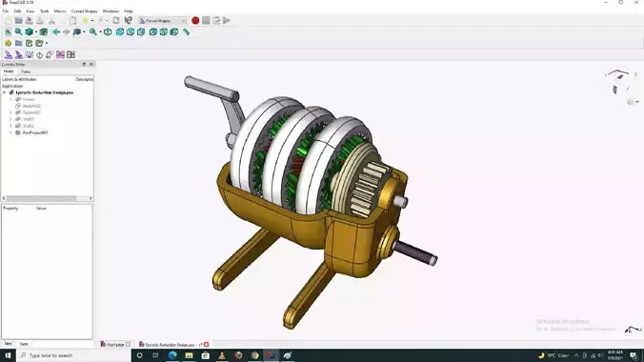Viewport: 644px width, 362px height.
Task: Open the navigation cube mini menu
Action: point(632,102)
